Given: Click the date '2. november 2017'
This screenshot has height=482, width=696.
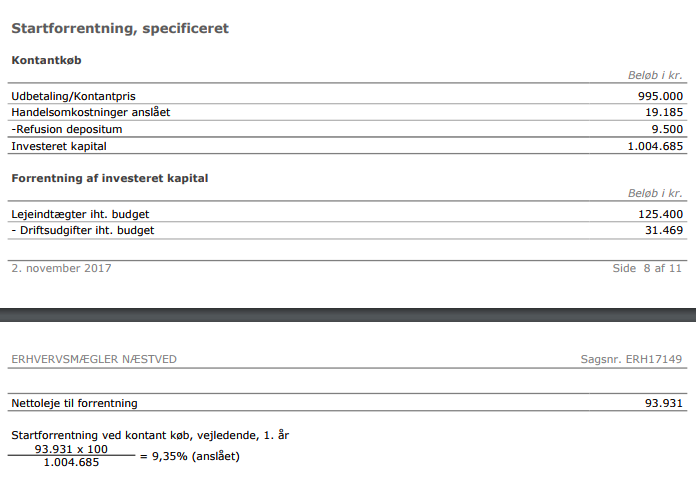Looking at the screenshot, I should click(x=61, y=268).
